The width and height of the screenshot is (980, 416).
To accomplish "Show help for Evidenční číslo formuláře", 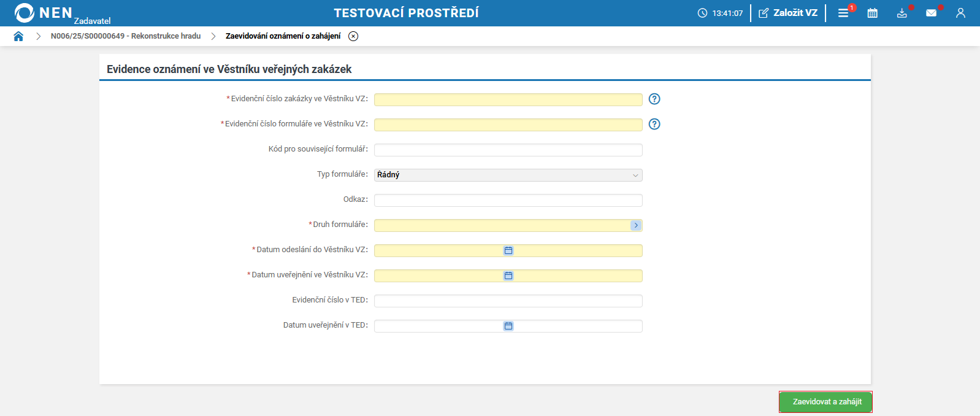I will [654, 124].
